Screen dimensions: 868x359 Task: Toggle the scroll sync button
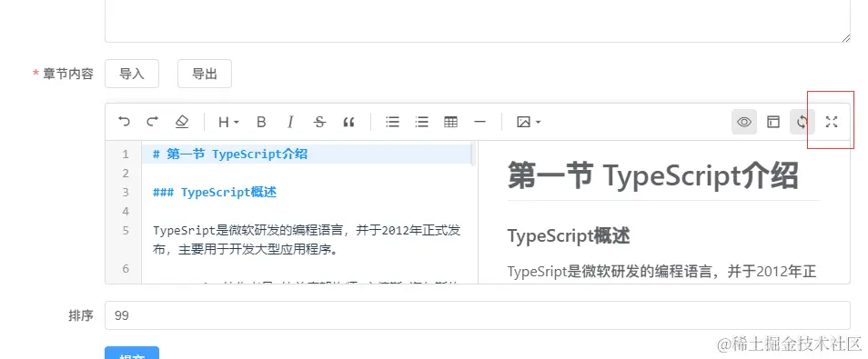tap(802, 123)
